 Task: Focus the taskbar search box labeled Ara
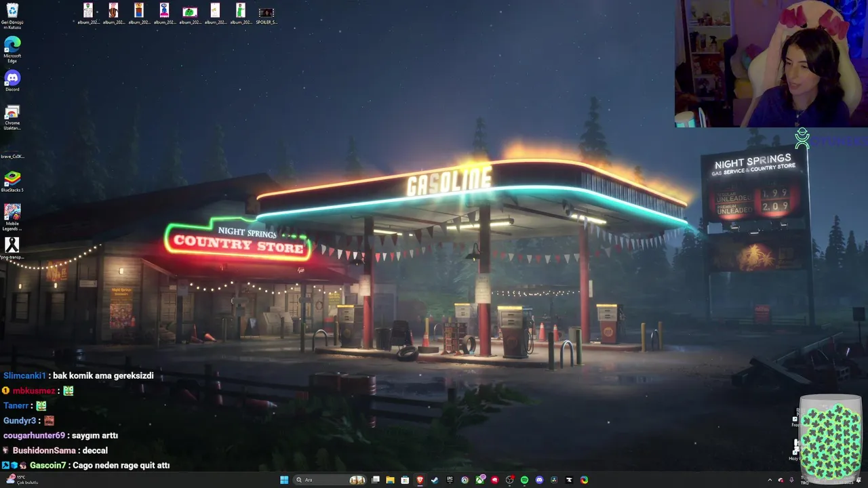[x=330, y=480]
